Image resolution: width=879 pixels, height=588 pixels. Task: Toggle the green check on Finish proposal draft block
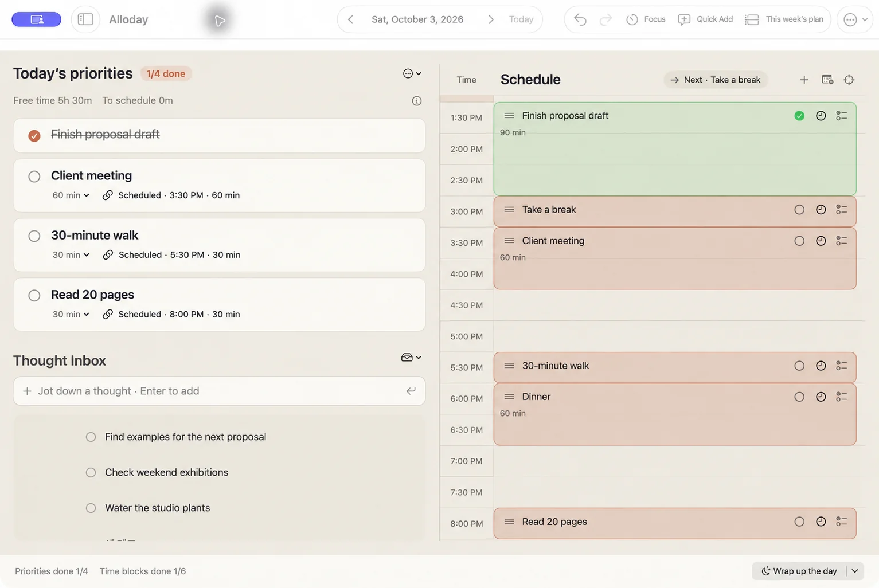(799, 116)
